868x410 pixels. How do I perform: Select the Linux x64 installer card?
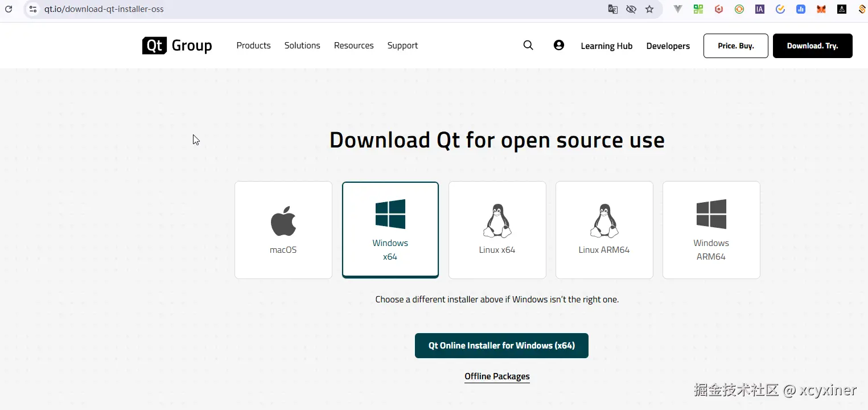tap(497, 230)
